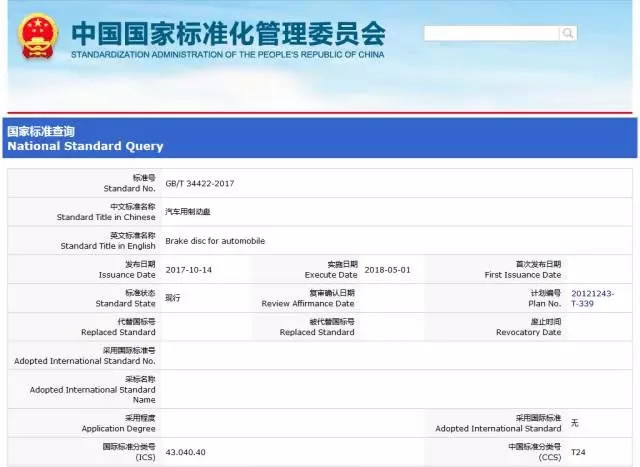Click standard number GB/T 34422-2017

199,183
